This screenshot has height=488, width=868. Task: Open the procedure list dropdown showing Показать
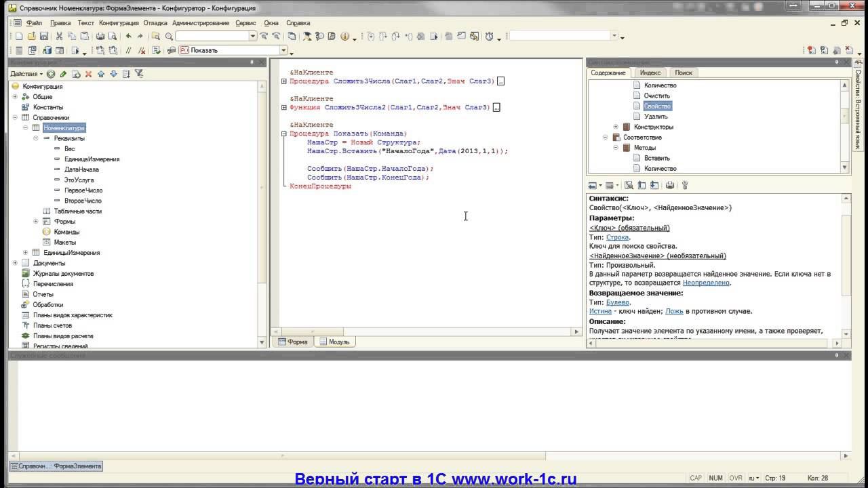284,50
